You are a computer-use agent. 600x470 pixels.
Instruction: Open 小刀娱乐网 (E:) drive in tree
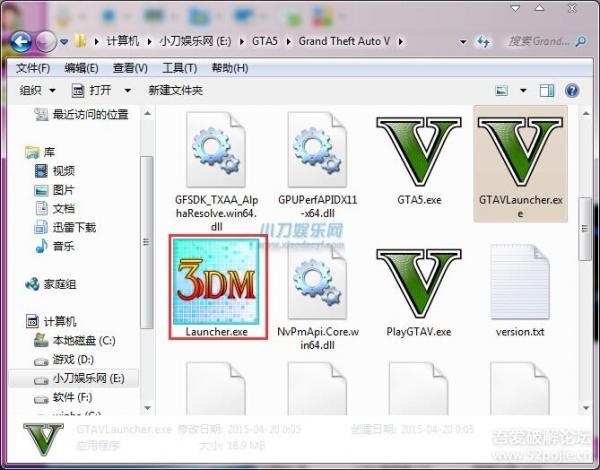[79, 378]
